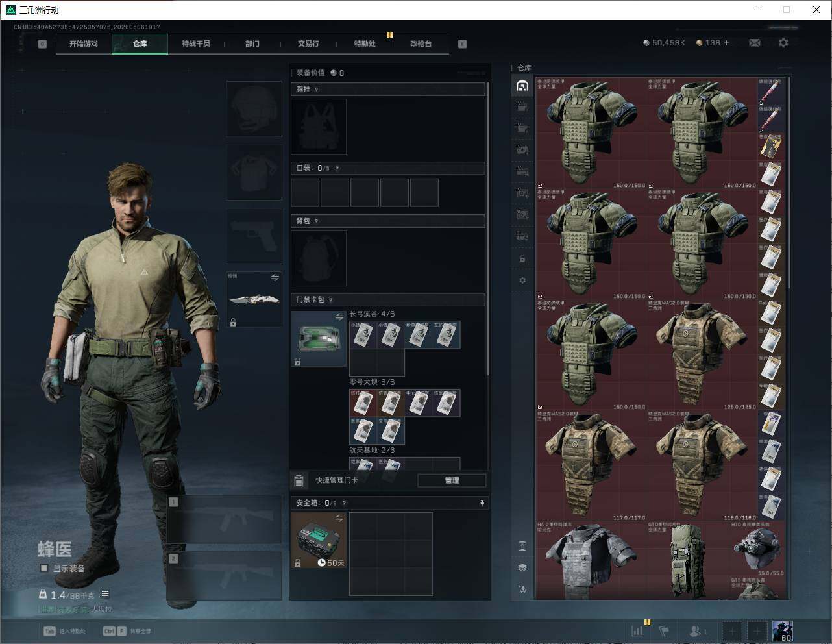Open stash sidebar gear settings

tap(522, 280)
